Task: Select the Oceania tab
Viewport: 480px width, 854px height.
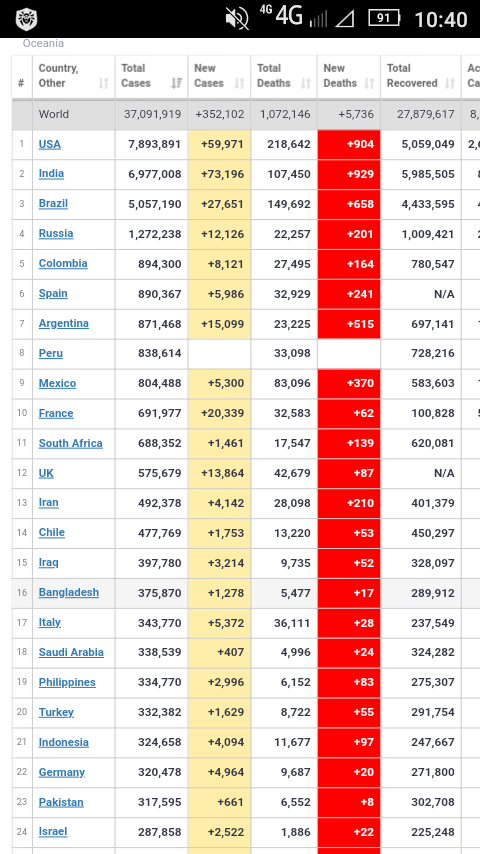Action: pos(43,44)
